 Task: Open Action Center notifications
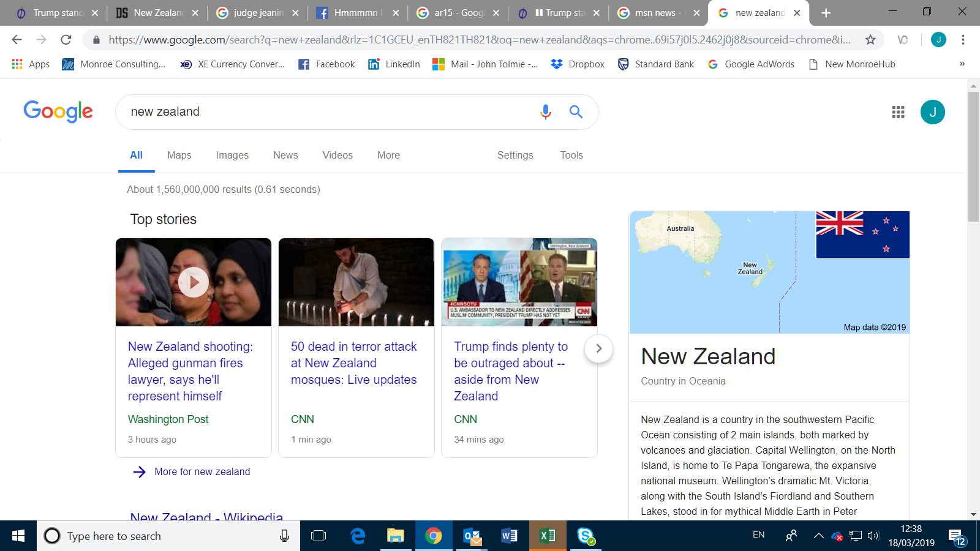[957, 537]
